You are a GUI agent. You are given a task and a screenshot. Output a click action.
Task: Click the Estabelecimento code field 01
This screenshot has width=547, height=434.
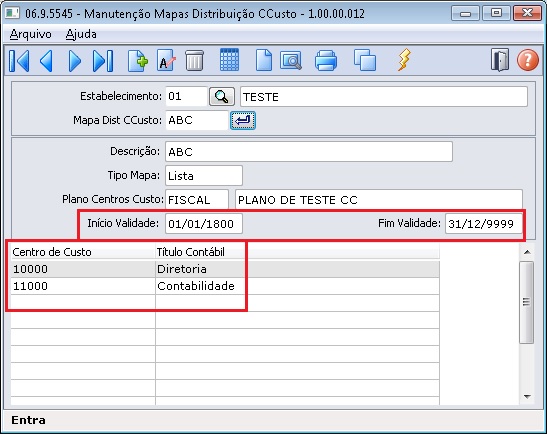click(186, 96)
